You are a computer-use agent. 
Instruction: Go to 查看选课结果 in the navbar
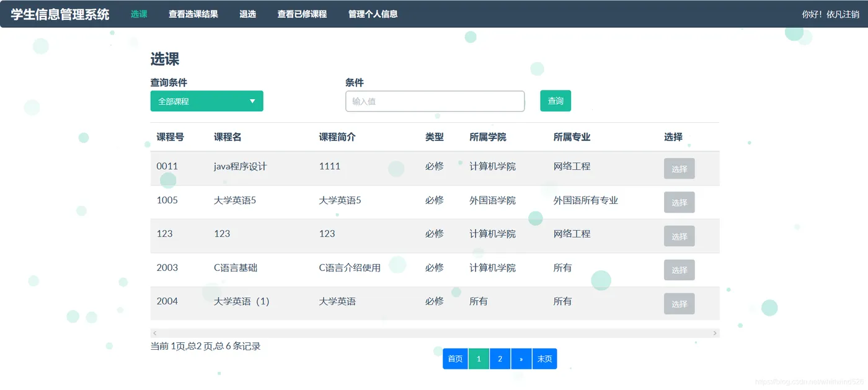click(x=193, y=14)
